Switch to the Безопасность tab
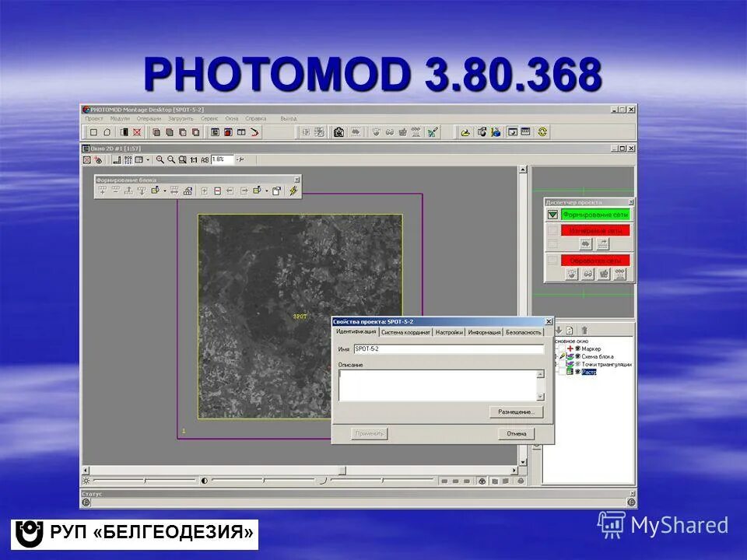 [x=523, y=332]
